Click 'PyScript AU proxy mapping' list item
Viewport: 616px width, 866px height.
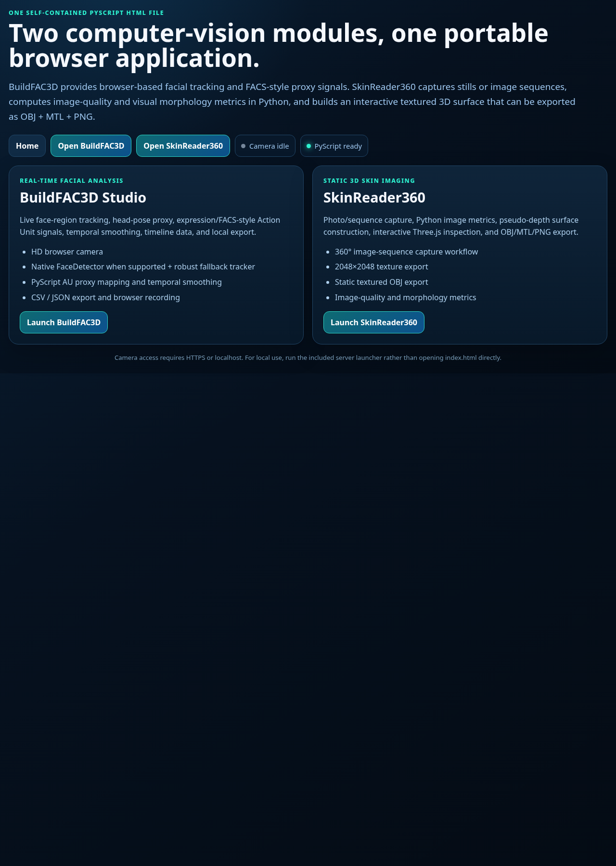tap(127, 282)
